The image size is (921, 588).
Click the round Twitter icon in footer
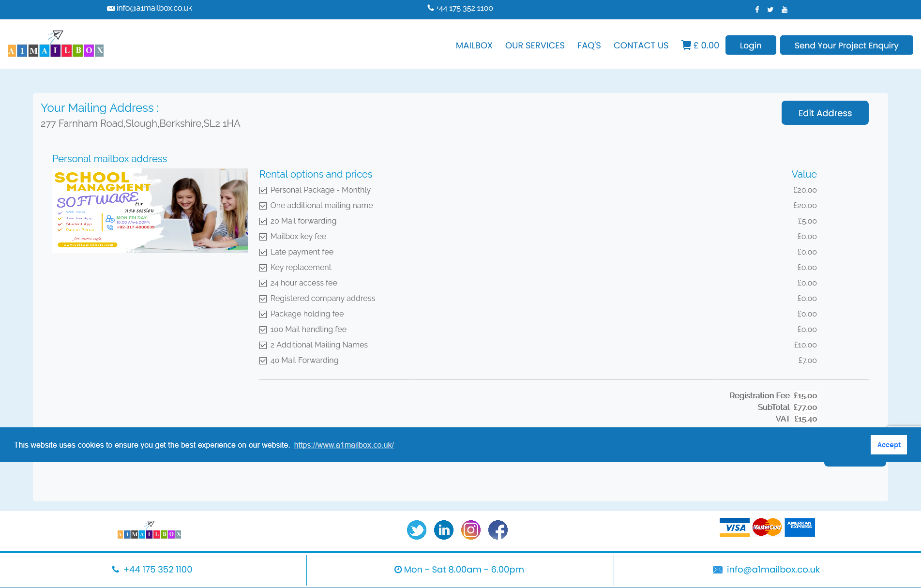[x=416, y=530]
